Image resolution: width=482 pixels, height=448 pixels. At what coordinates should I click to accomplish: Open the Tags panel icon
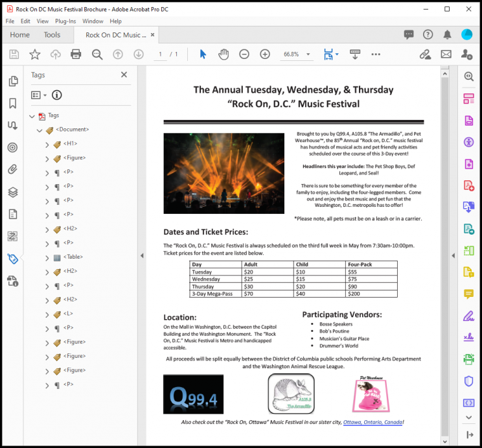point(12,259)
